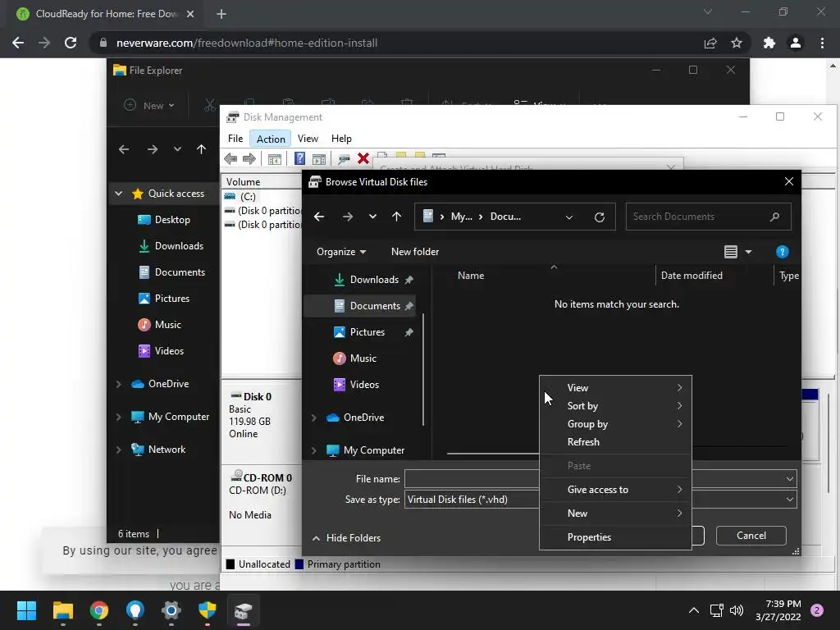Open the File name dropdown arrow
The height and width of the screenshot is (630, 840).
click(x=790, y=479)
